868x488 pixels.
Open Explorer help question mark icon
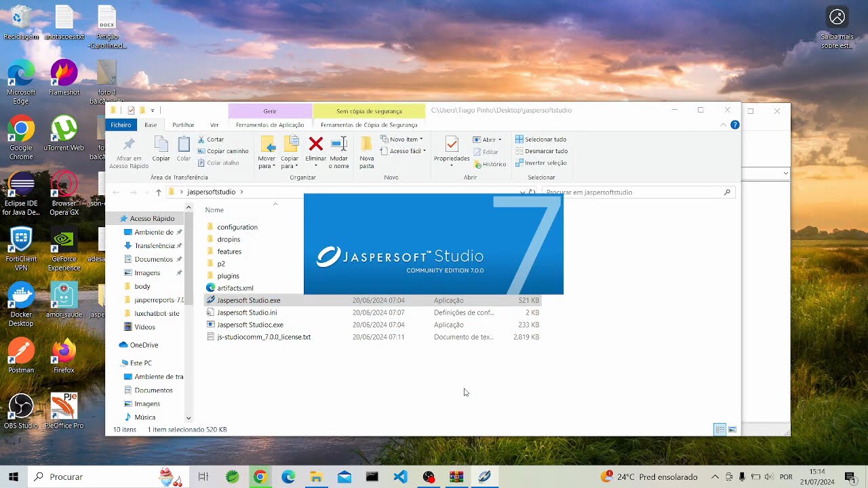[x=734, y=125]
